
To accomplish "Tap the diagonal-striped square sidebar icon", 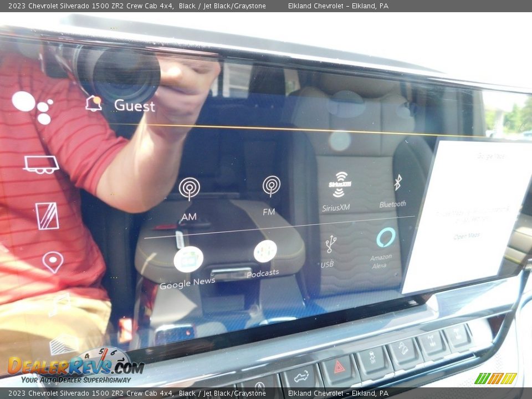I will 47,216.
